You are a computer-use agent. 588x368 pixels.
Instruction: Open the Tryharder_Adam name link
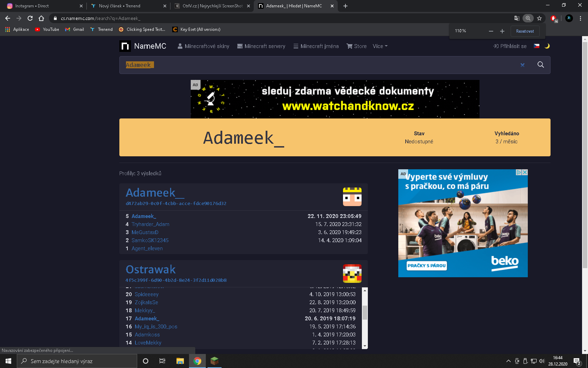[x=150, y=224]
